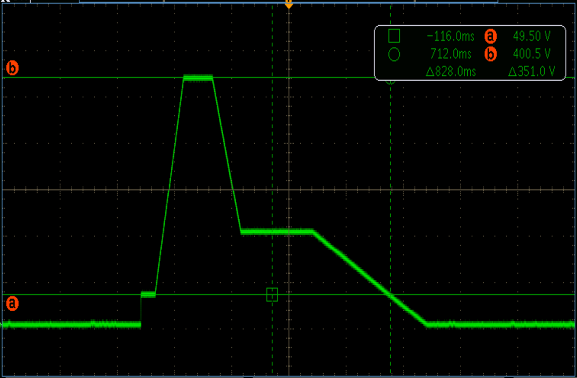Select the orange 'a' cursor label on left edge
Image resolution: width=577 pixels, height=378 pixels.
pyautogui.click(x=12, y=304)
